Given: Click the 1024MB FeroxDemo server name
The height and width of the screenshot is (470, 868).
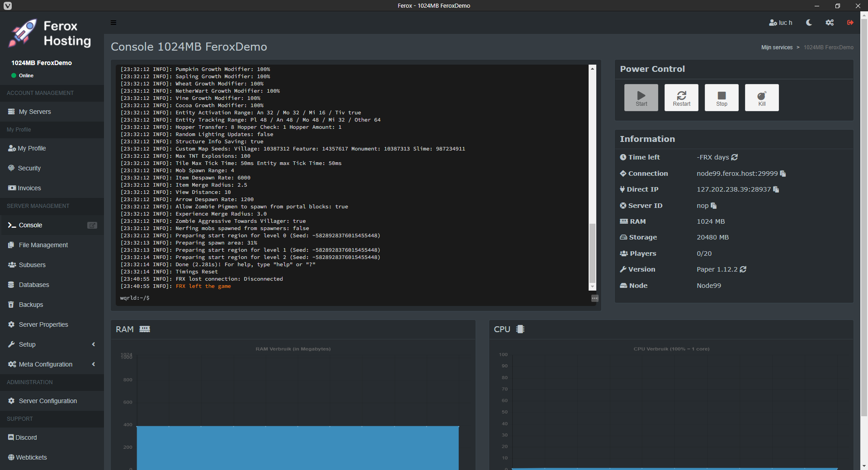Looking at the screenshot, I should [x=42, y=63].
